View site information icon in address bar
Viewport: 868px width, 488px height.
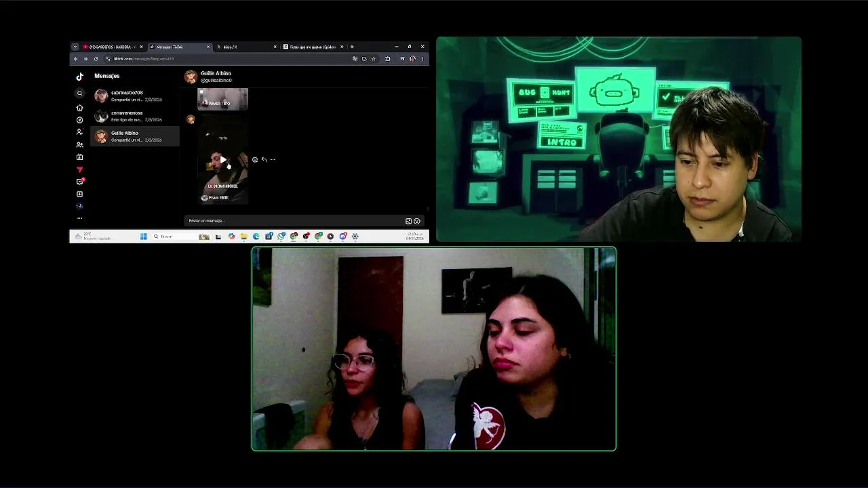pyautogui.click(x=108, y=59)
